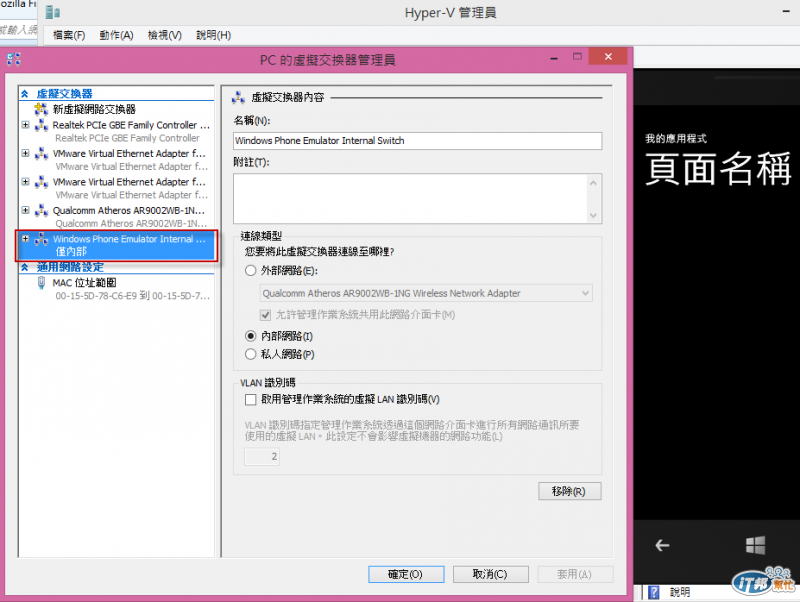Click the help question mark icon
Image resolution: width=800 pixels, height=602 pixels.
[x=654, y=592]
